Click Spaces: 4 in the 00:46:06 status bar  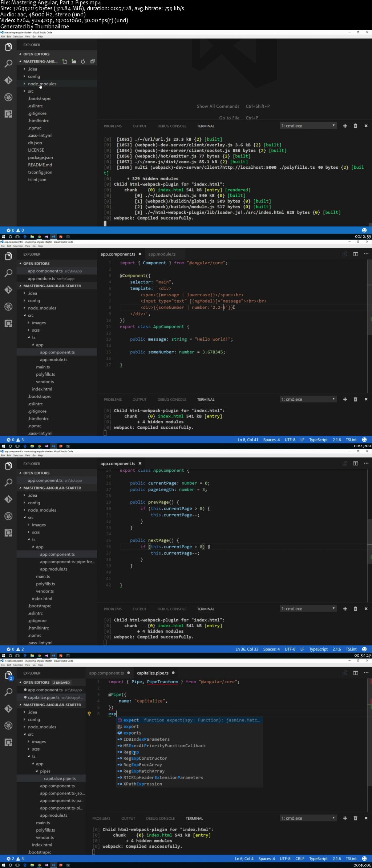point(267,859)
